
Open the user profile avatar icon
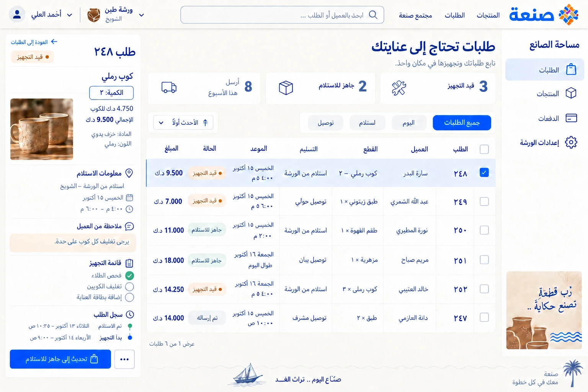[x=17, y=15]
